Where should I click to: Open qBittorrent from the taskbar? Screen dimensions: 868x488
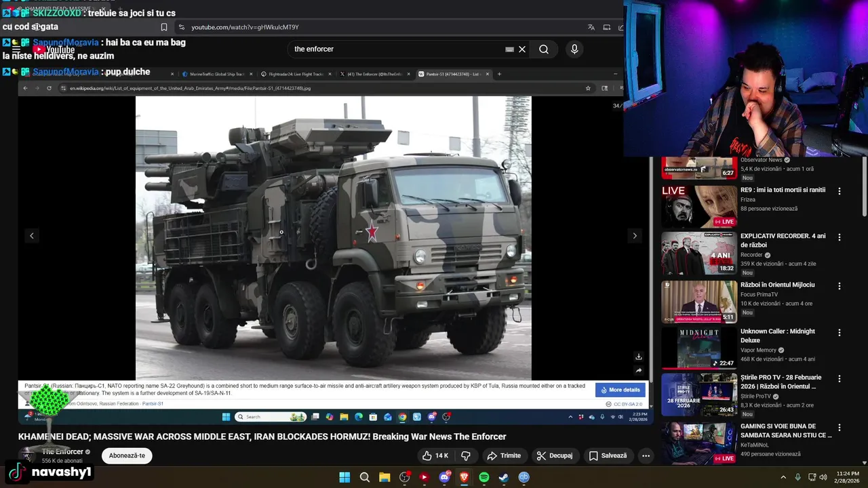[524, 477]
